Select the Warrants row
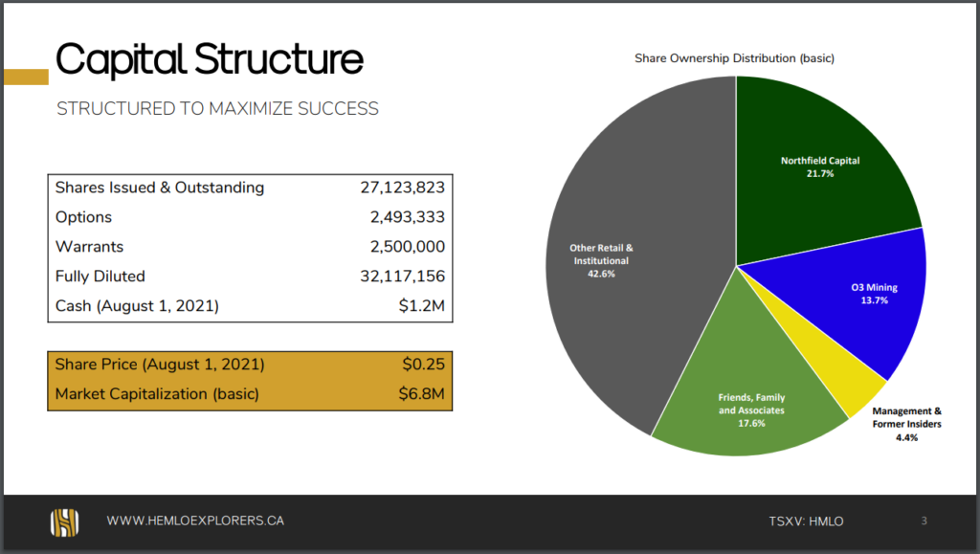Viewport: 980px width, 554px height. coord(250,247)
